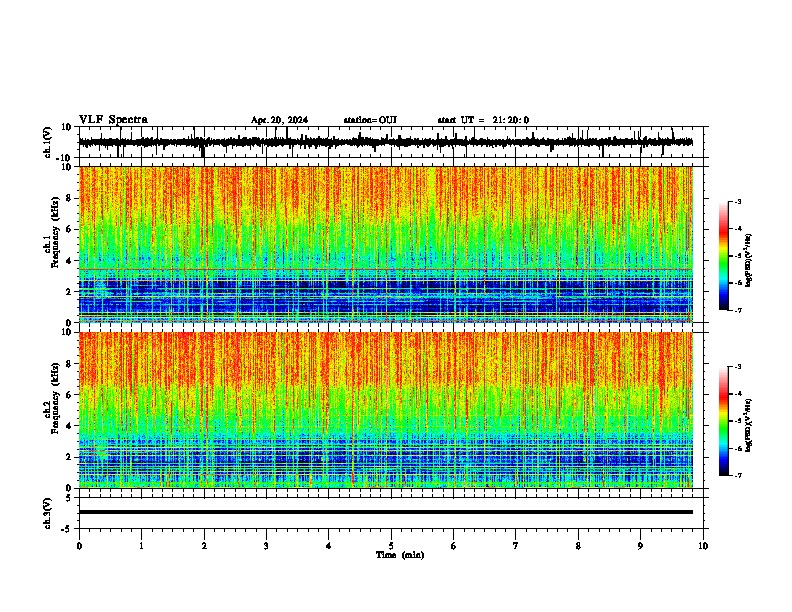
Task: Click the ch.2 spectrogram color scale bar
Action: pos(724,421)
